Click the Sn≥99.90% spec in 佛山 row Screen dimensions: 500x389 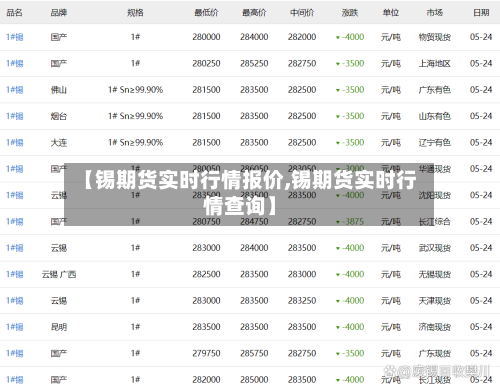tap(141, 90)
